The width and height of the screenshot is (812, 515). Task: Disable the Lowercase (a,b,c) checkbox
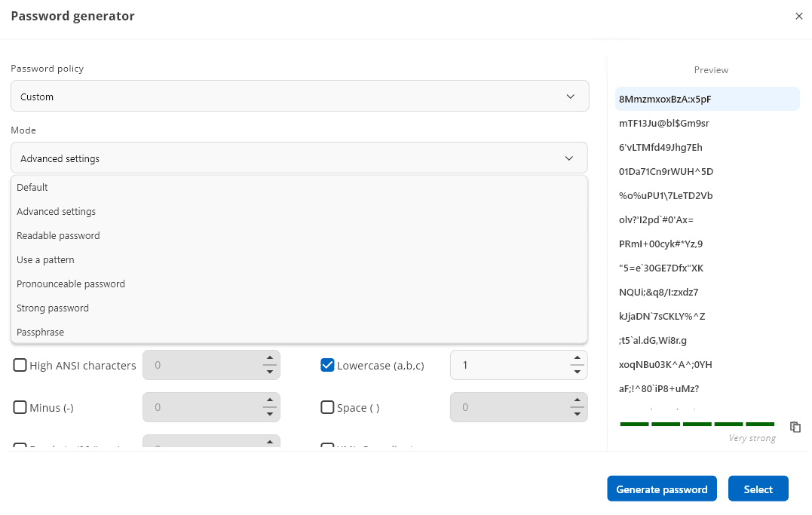click(x=327, y=365)
